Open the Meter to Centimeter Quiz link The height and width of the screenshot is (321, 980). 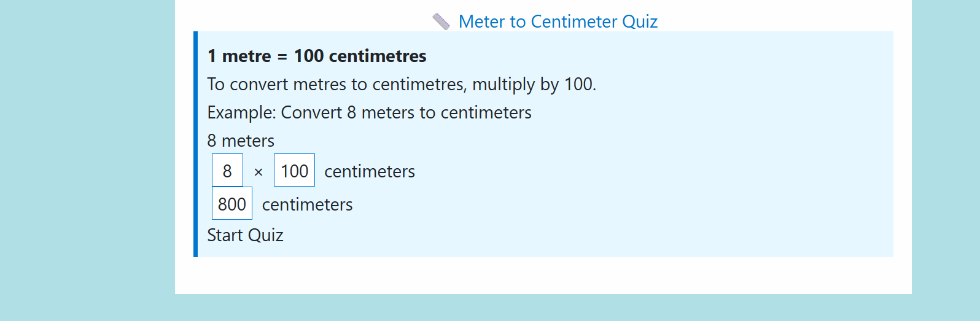point(558,21)
